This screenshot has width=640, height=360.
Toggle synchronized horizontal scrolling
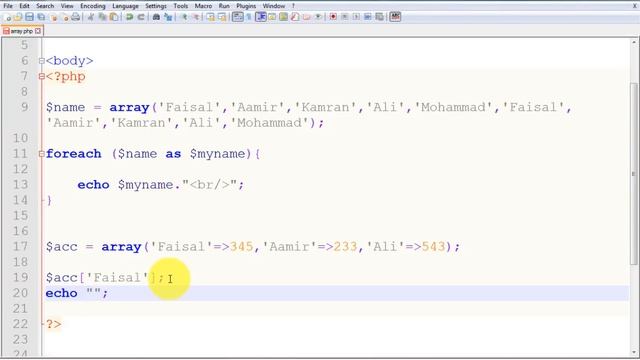(222, 17)
